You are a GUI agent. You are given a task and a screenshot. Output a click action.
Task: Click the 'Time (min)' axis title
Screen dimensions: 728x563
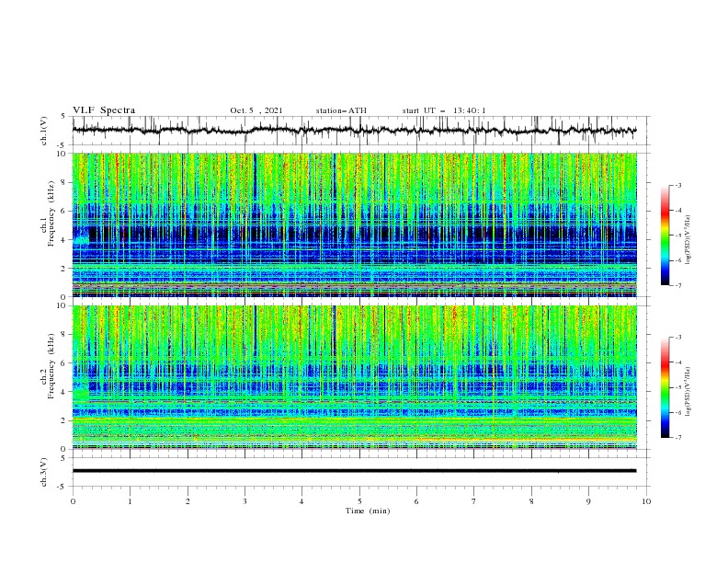coord(368,511)
